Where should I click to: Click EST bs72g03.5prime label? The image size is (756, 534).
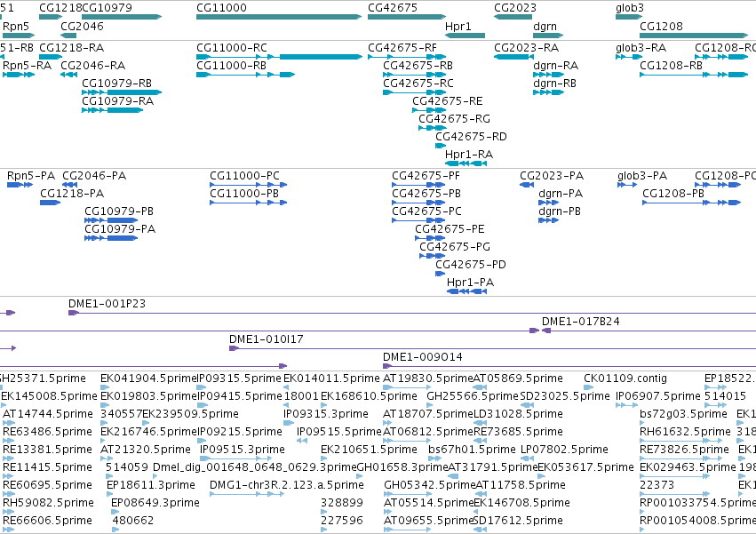[x=683, y=414]
